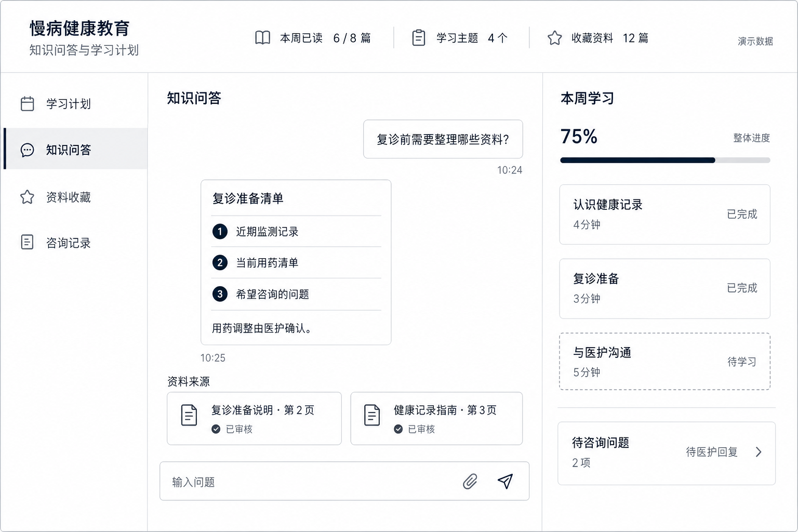Click the star icon for 资料收藏
This screenshot has width=798, height=532.
(28, 197)
